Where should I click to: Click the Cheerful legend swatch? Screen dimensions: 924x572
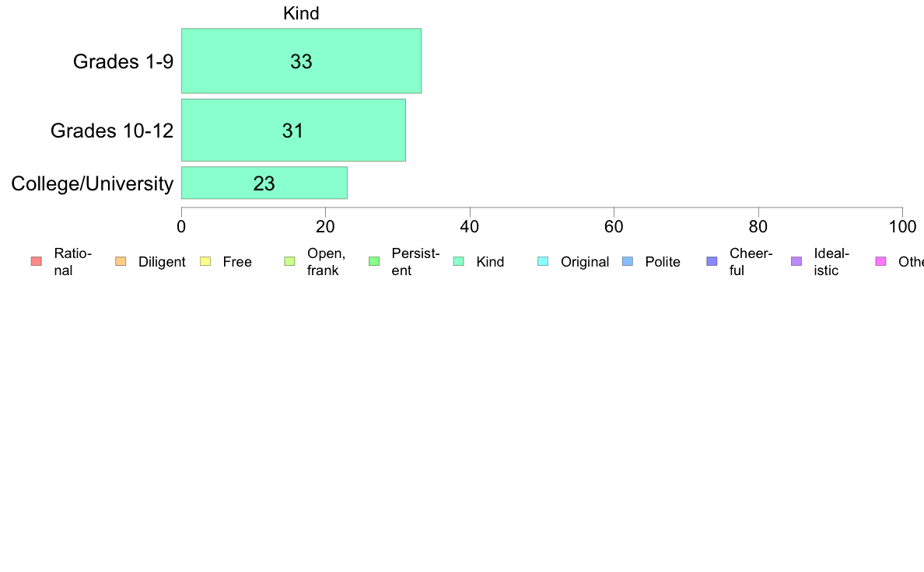(712, 262)
